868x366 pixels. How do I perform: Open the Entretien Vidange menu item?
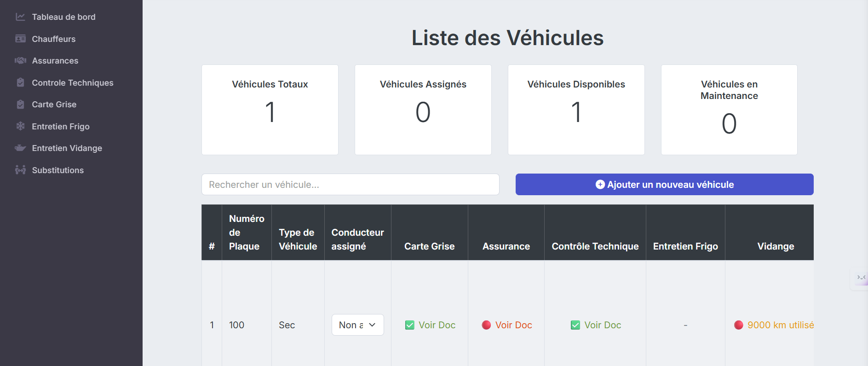67,148
